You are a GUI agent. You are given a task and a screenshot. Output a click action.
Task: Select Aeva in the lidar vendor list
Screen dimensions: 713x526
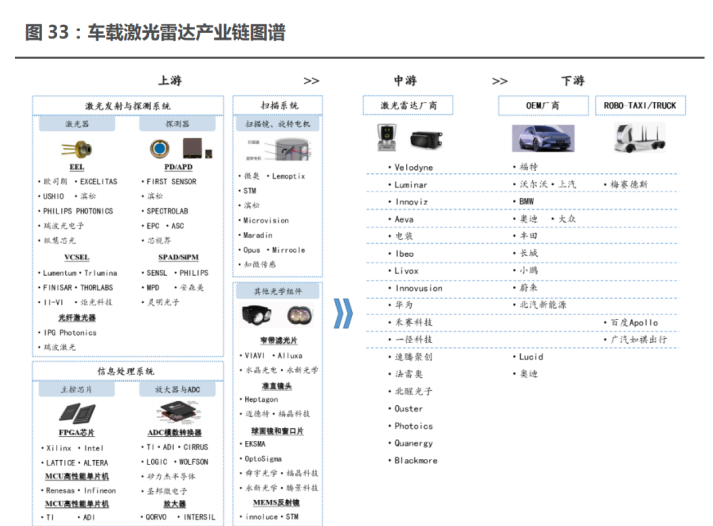tap(404, 219)
